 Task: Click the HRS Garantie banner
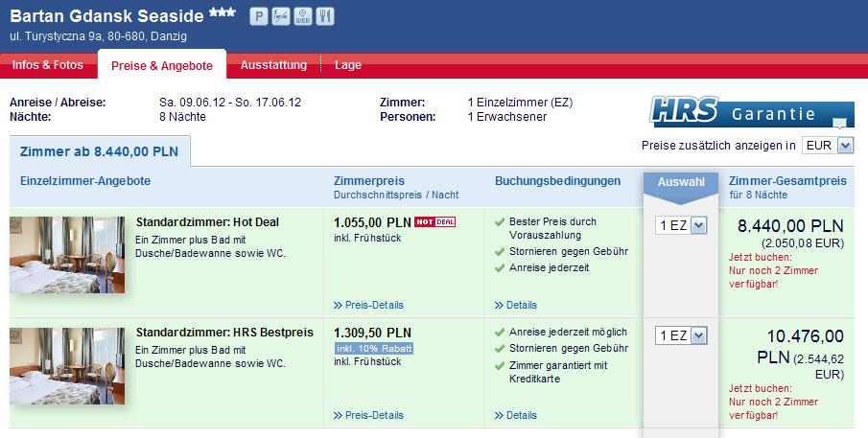pos(752,112)
